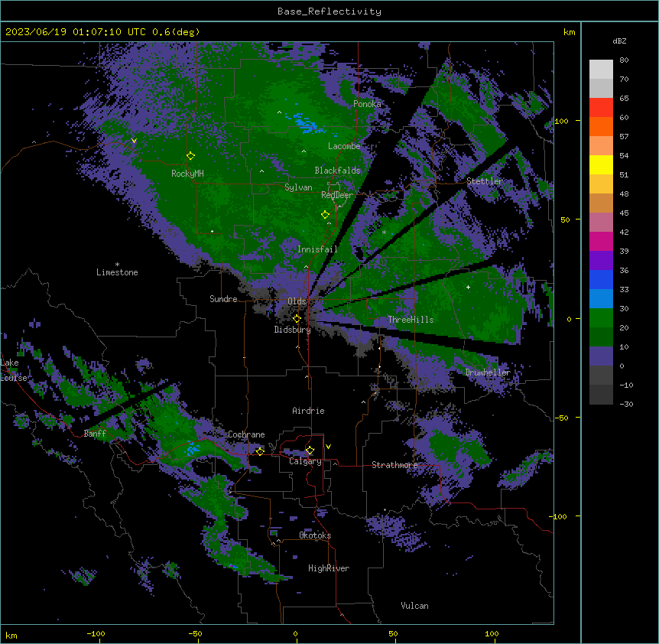659x644 pixels.
Task: Select the Innisfail label
Action: point(317,249)
